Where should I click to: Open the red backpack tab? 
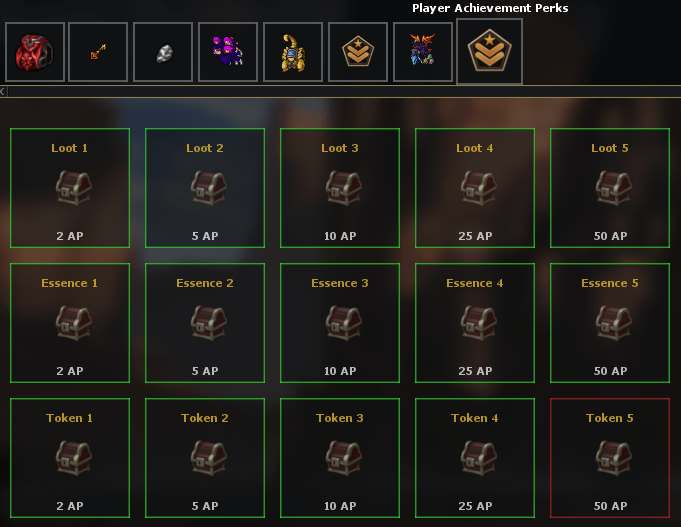pos(35,52)
